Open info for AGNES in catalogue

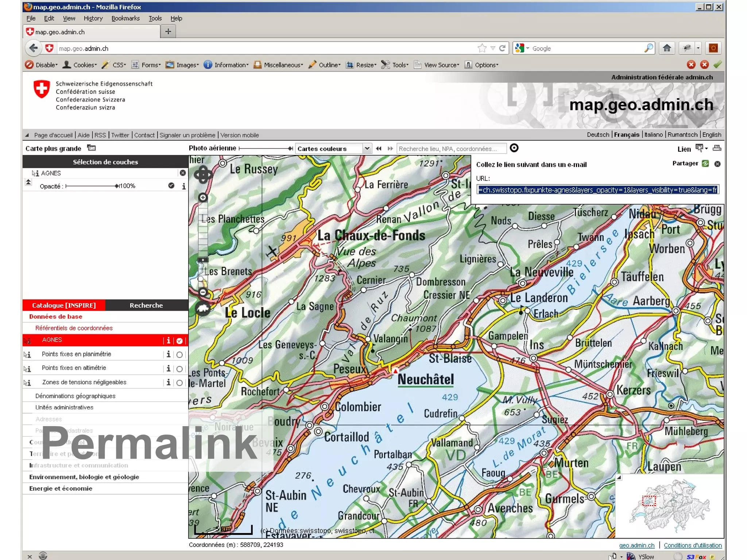tap(168, 340)
